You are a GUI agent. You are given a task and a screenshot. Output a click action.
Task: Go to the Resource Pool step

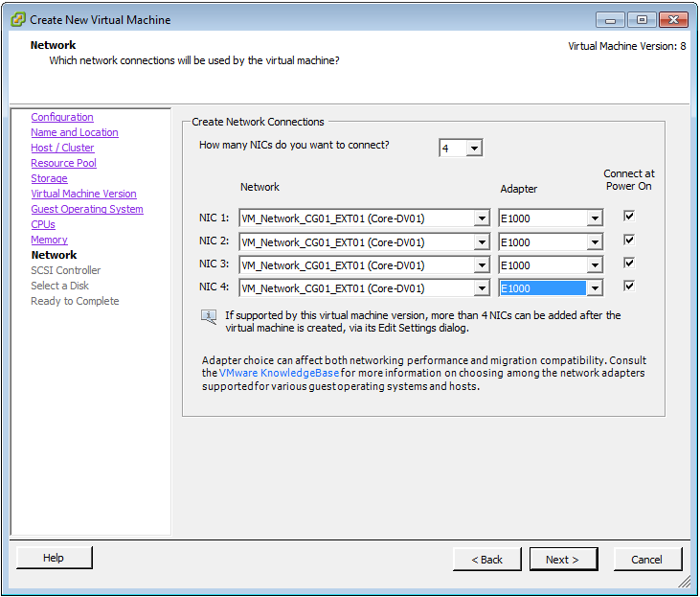coord(63,163)
